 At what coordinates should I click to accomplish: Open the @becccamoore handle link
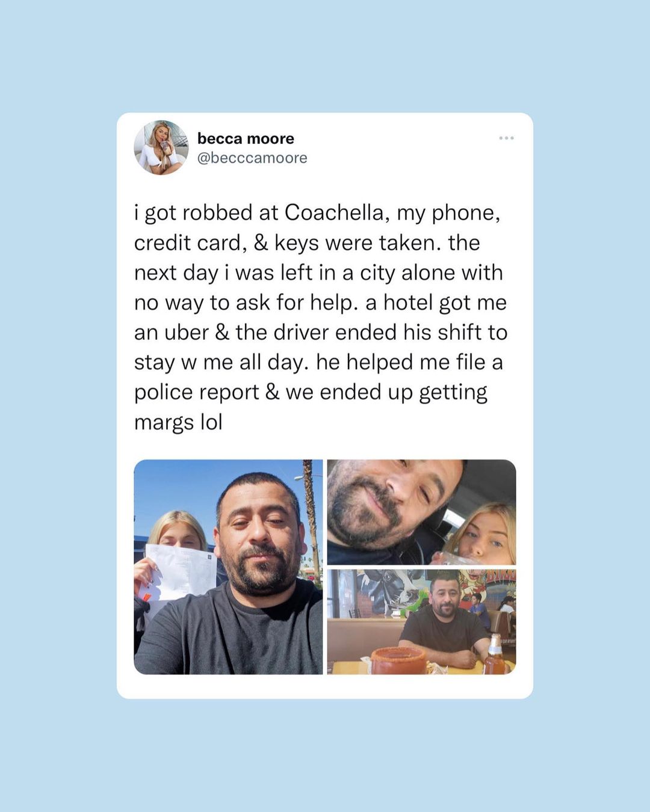252,158
